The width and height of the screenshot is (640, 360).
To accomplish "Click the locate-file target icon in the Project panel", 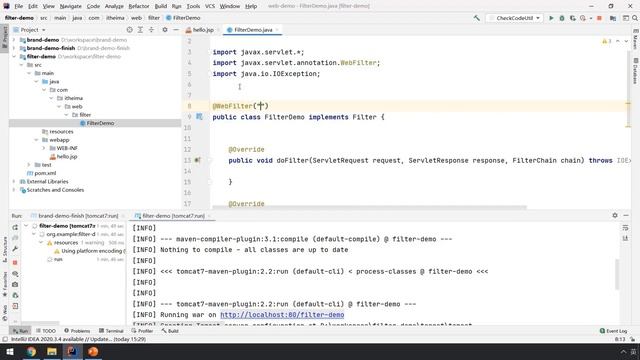I will pyautogui.click(x=129, y=30).
